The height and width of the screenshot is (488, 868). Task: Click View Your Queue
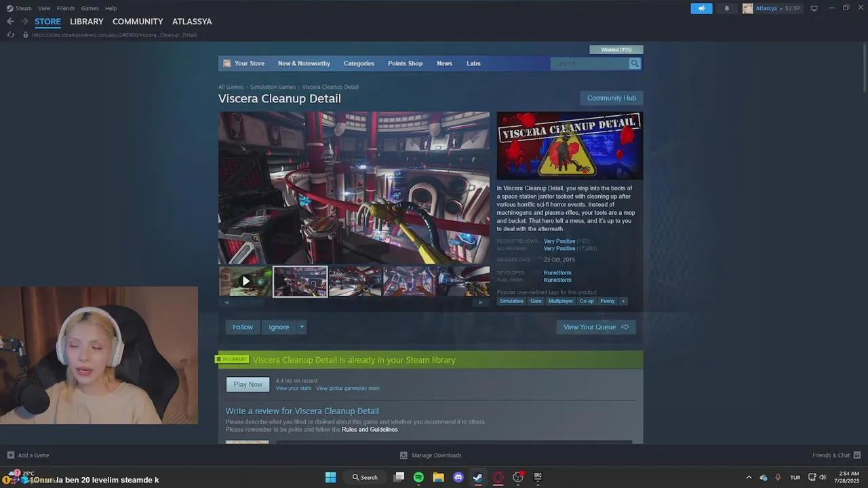596,327
